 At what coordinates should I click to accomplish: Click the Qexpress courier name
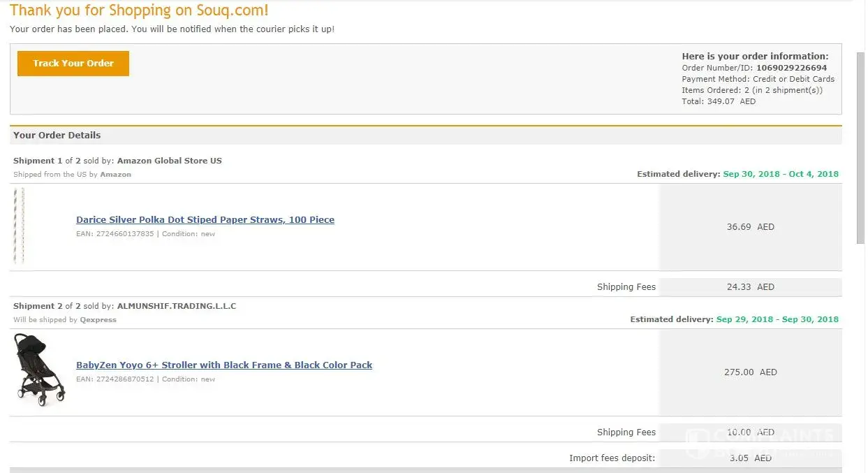click(x=98, y=320)
